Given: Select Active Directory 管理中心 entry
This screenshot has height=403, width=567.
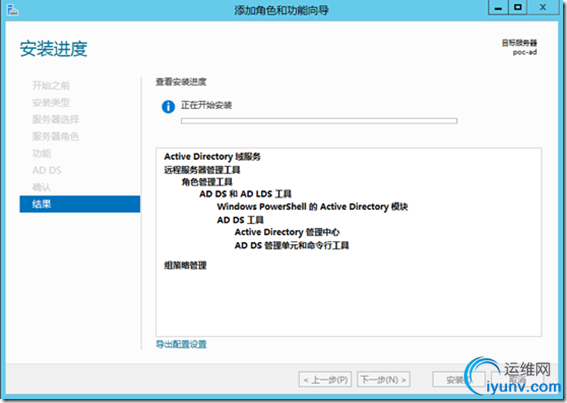Looking at the screenshot, I should click(287, 232).
